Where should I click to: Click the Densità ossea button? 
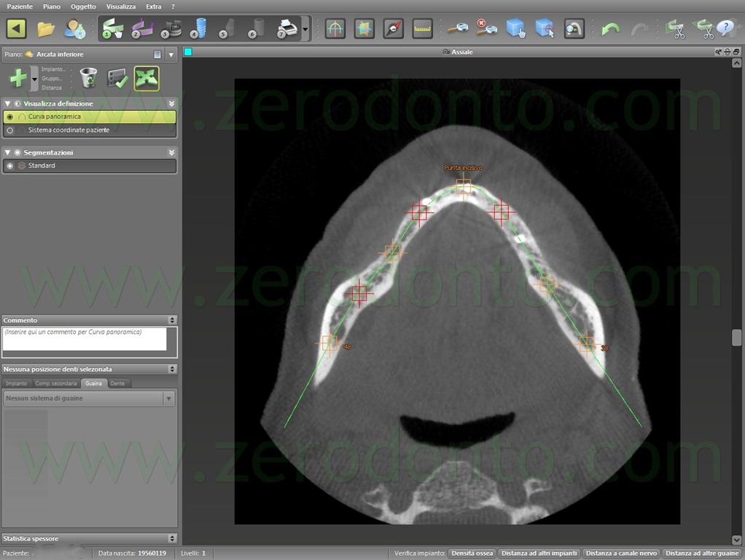pyautogui.click(x=472, y=553)
